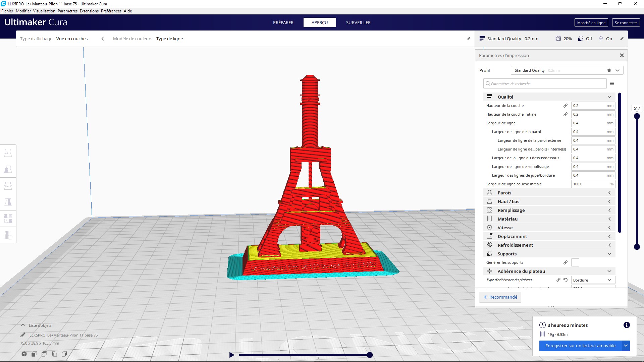Select the APERÇU stage tab

click(320, 22)
